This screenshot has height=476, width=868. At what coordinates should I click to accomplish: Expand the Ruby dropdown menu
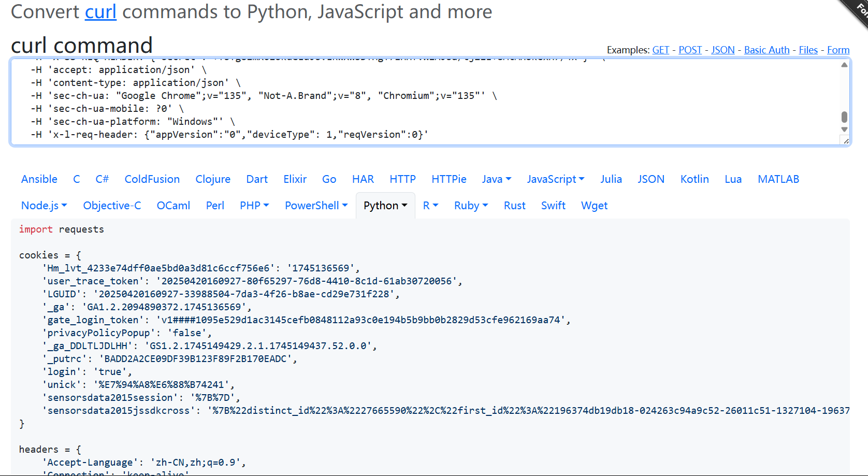point(471,206)
